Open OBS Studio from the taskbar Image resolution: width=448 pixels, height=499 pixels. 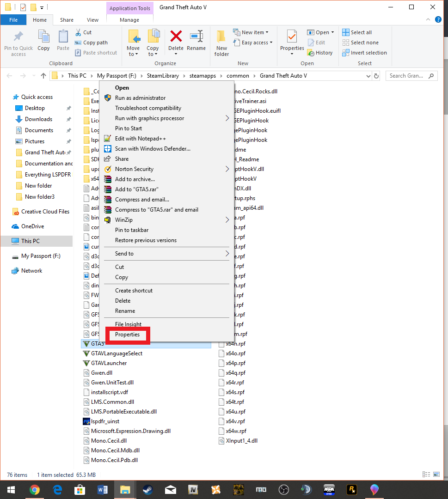(x=284, y=490)
